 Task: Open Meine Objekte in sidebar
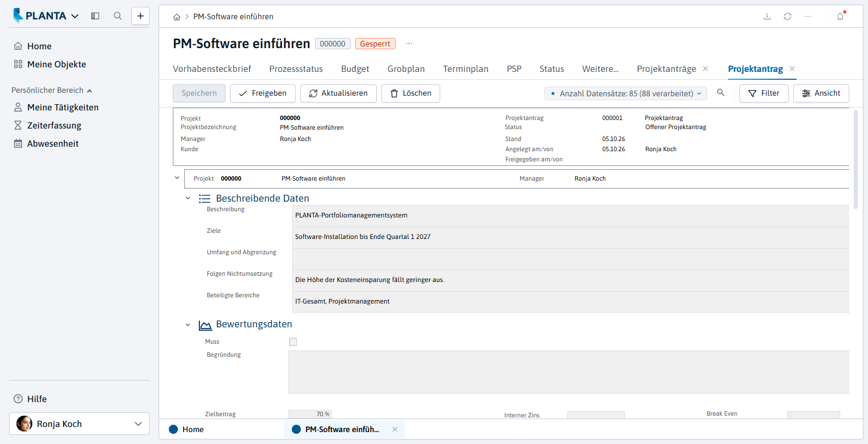tap(50, 64)
